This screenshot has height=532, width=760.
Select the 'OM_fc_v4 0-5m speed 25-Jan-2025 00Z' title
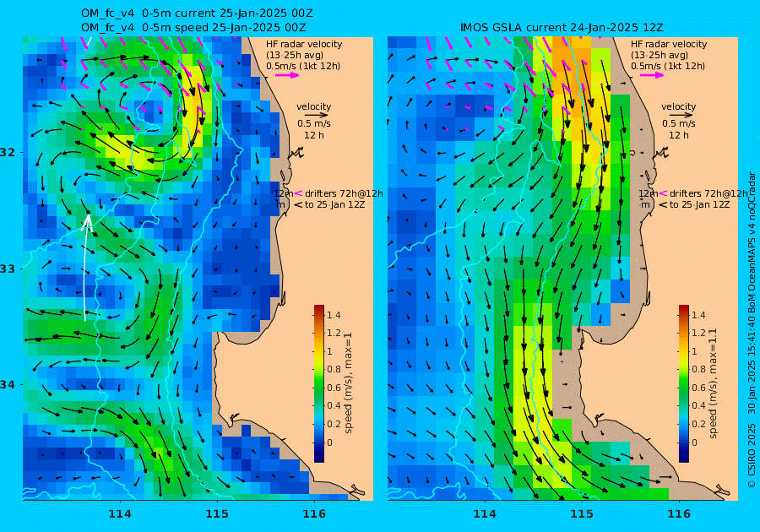click(x=193, y=28)
